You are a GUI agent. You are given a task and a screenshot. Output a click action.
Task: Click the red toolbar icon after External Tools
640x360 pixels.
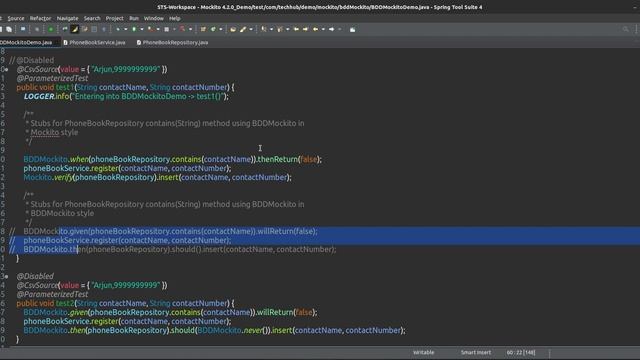pyautogui.click(x=182, y=29)
